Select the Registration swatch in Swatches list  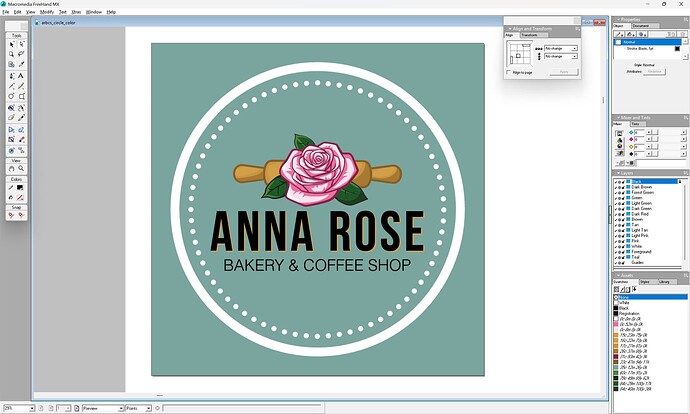[630, 313]
